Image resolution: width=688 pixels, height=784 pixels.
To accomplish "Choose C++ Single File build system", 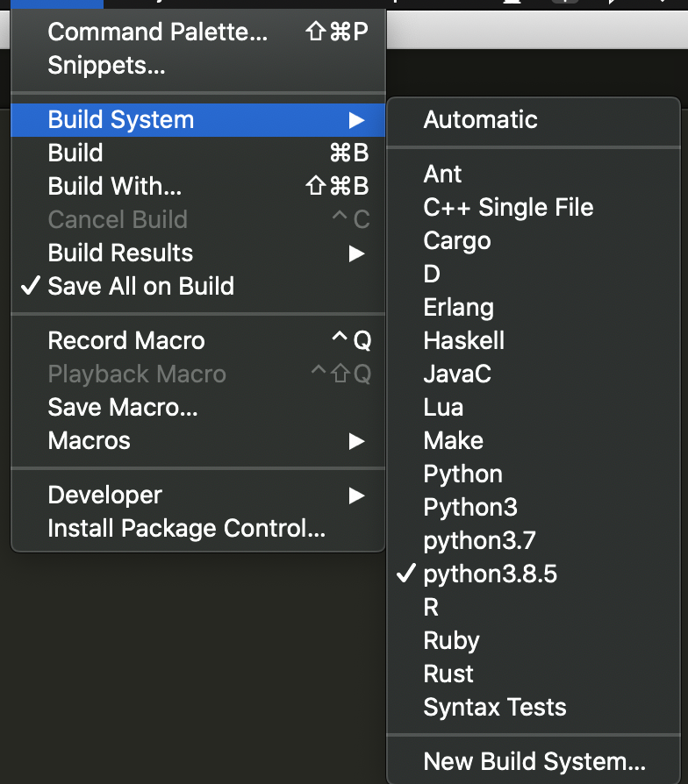I will pyautogui.click(x=507, y=207).
